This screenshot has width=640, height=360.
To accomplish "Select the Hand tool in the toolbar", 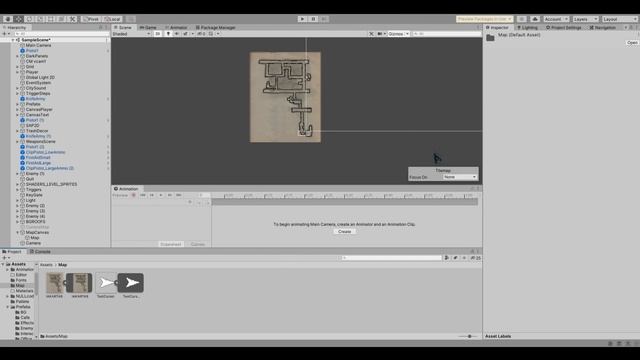I will coord(8,19).
